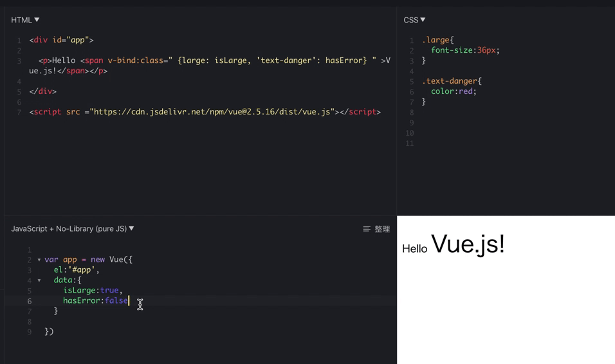Collapse the data block fold arrow

pos(39,280)
